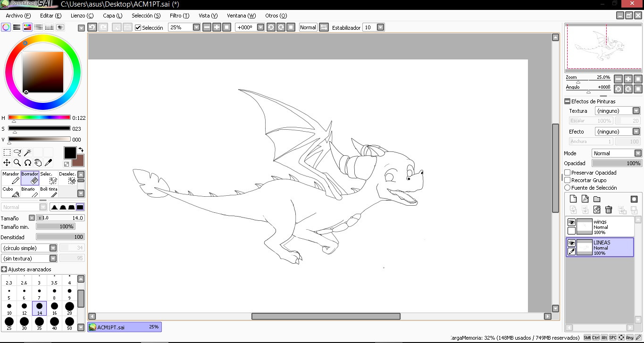644x343 pixels.
Task: Select the Binario pen tool
Action: (x=30, y=192)
